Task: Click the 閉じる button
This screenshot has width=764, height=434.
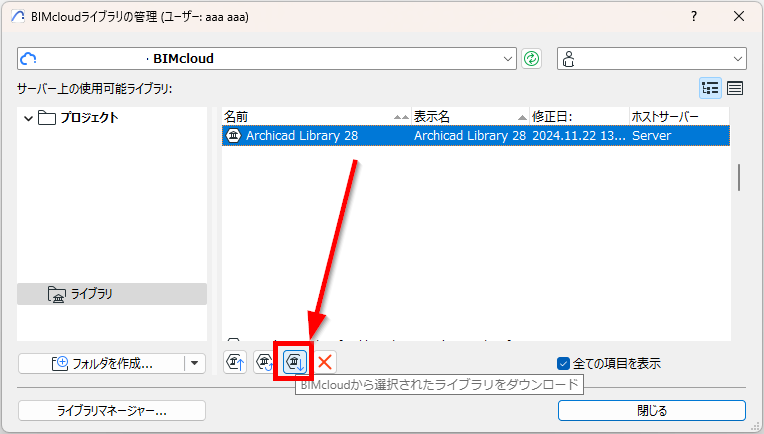Action: click(652, 411)
